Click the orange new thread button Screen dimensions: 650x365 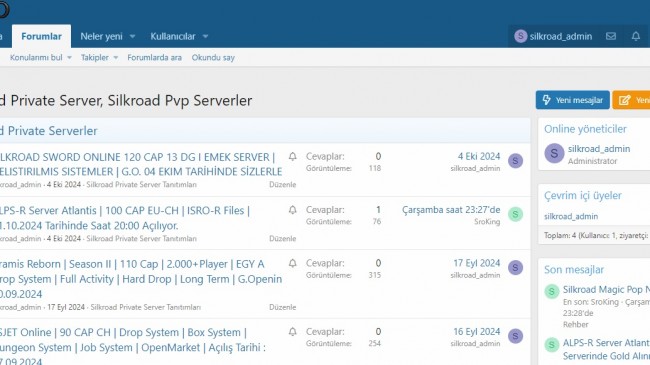[631, 100]
